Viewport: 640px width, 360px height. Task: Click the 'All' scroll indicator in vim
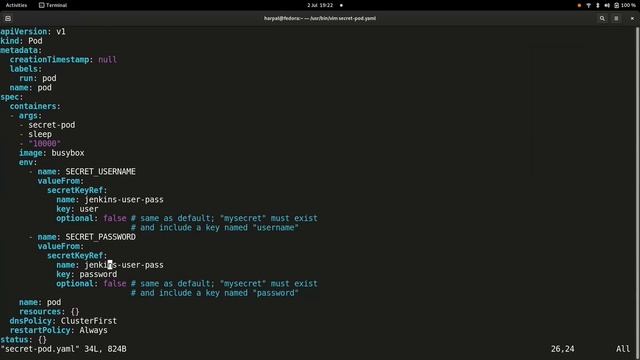623,349
